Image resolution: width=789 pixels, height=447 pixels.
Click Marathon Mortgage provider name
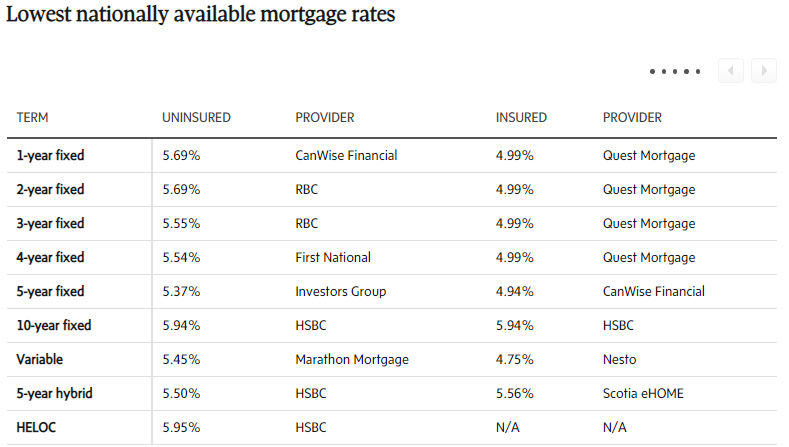click(352, 359)
